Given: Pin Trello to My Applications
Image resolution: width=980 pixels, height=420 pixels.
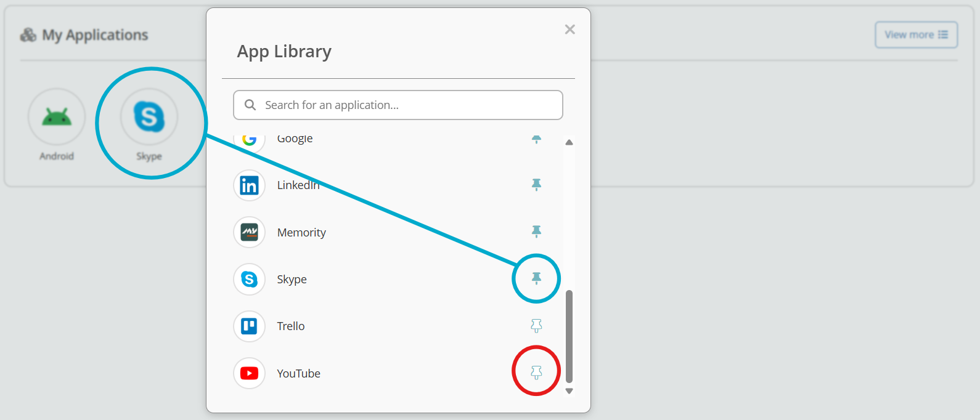Looking at the screenshot, I should [536, 325].
